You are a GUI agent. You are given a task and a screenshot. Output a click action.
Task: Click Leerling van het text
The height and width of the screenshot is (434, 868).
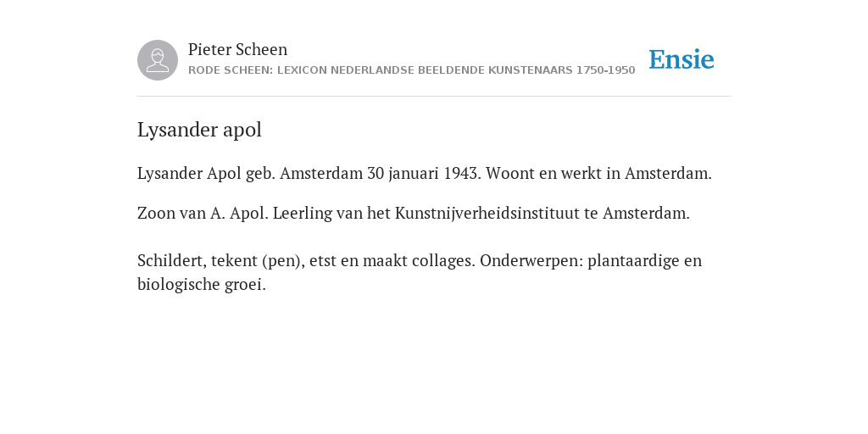pyautogui.click(x=331, y=213)
